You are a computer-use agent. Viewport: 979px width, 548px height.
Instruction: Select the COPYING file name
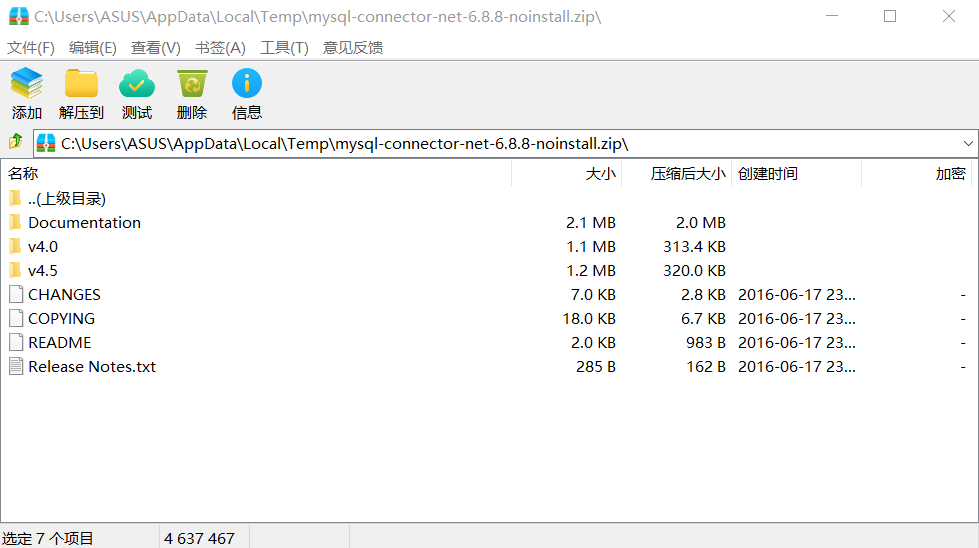click(61, 318)
